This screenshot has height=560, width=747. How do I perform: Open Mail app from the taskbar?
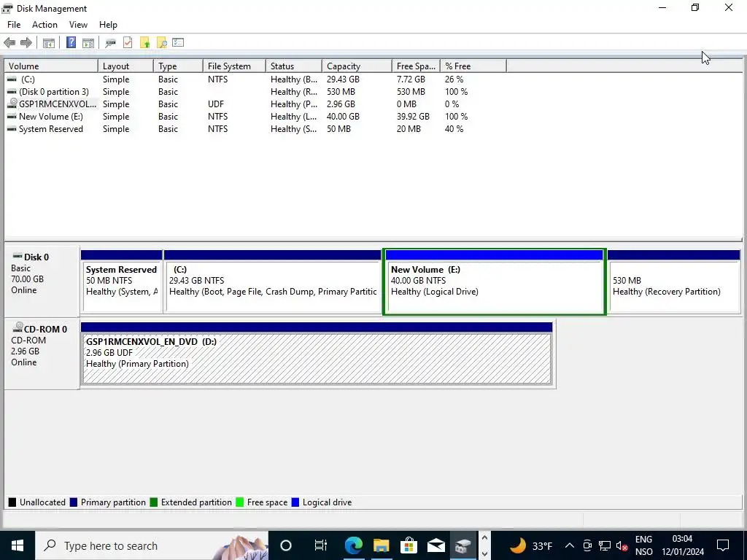436,545
